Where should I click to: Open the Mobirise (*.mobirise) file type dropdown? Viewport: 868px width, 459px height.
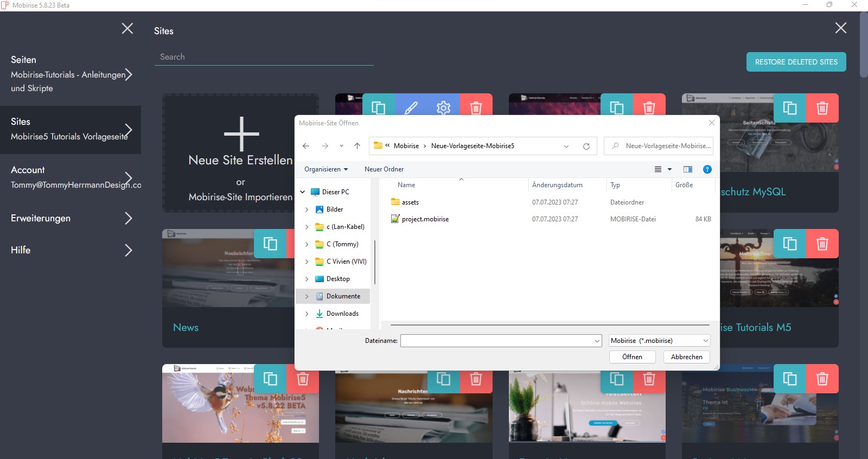[x=660, y=341]
